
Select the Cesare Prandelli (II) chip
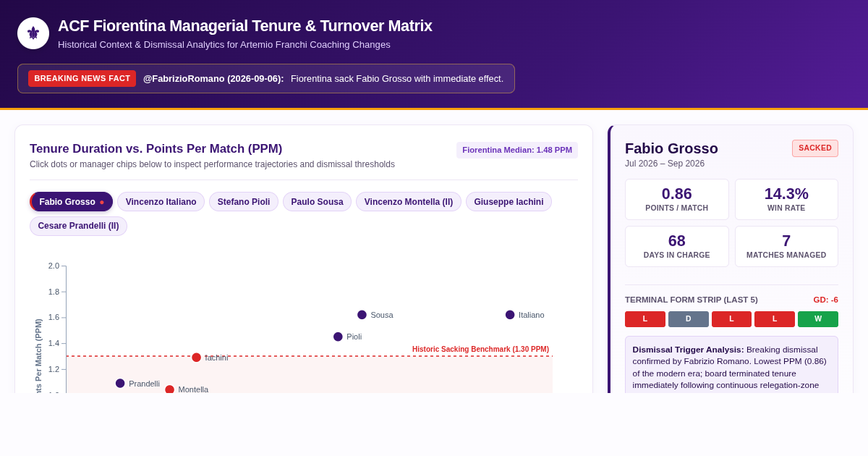coord(78,226)
